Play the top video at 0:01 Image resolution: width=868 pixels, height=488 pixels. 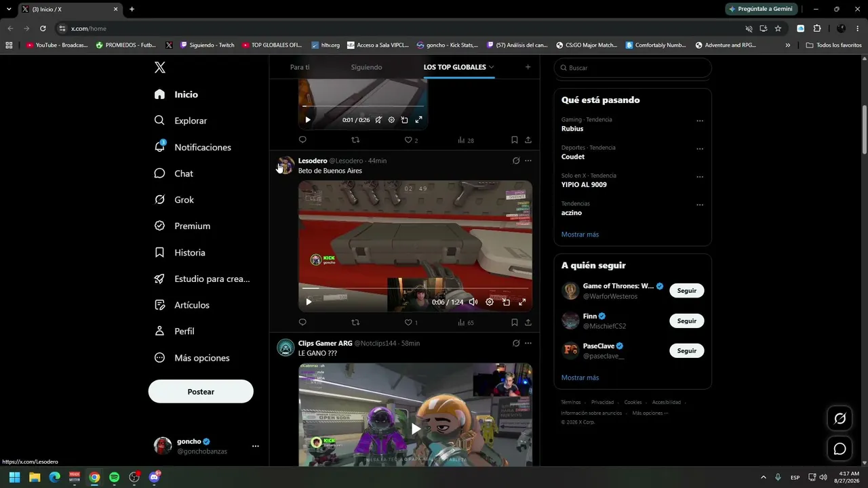click(308, 120)
